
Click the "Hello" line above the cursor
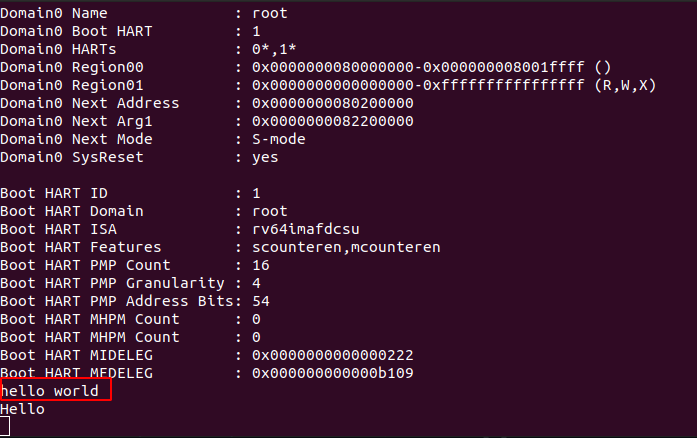(23, 408)
